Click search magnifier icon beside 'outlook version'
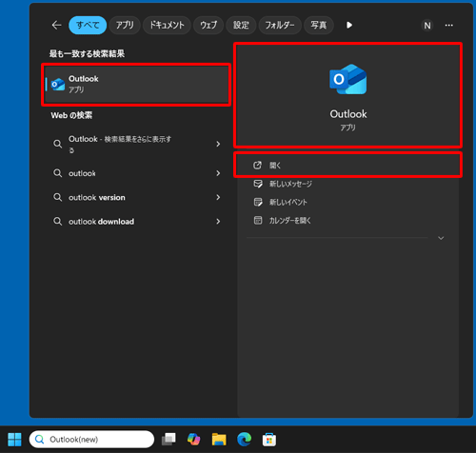Viewport: 476px width, 453px height. click(x=57, y=197)
